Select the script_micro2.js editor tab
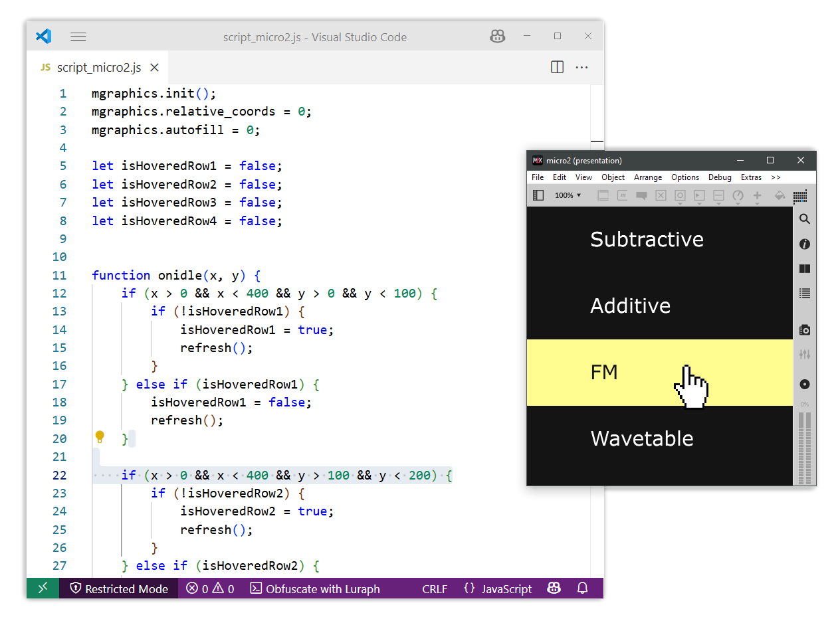 coord(98,68)
